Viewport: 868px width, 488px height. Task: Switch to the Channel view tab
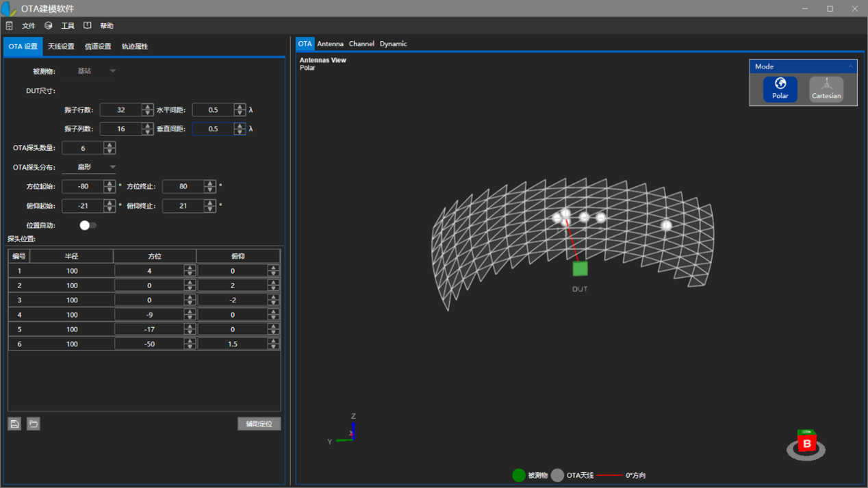coord(361,44)
